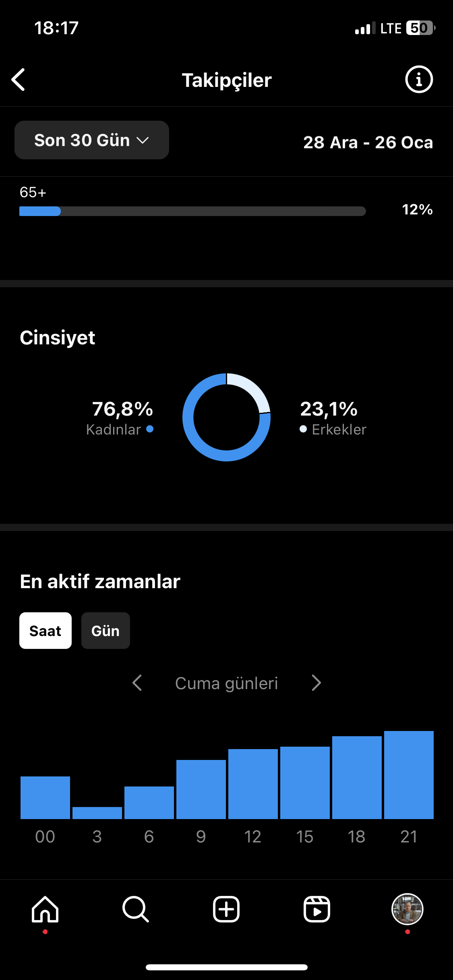
Task: Open the info icon on the Takipçiler header
Action: click(x=419, y=79)
